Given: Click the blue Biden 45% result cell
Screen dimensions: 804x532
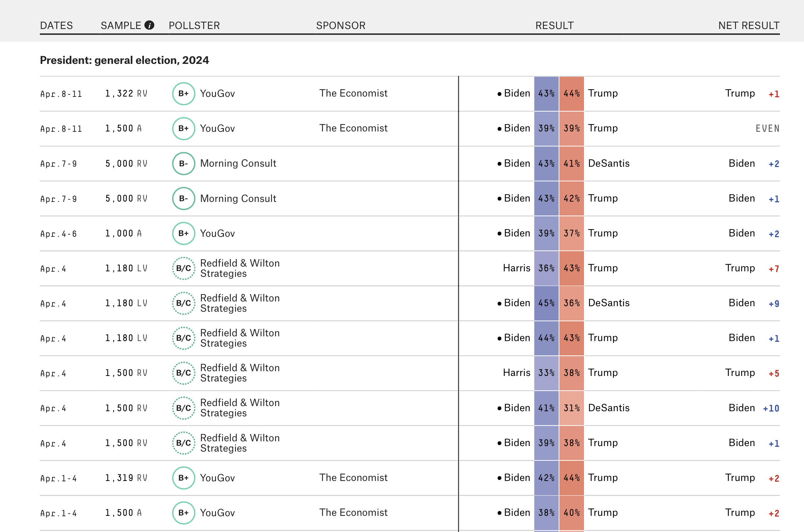Looking at the screenshot, I should click(546, 303).
